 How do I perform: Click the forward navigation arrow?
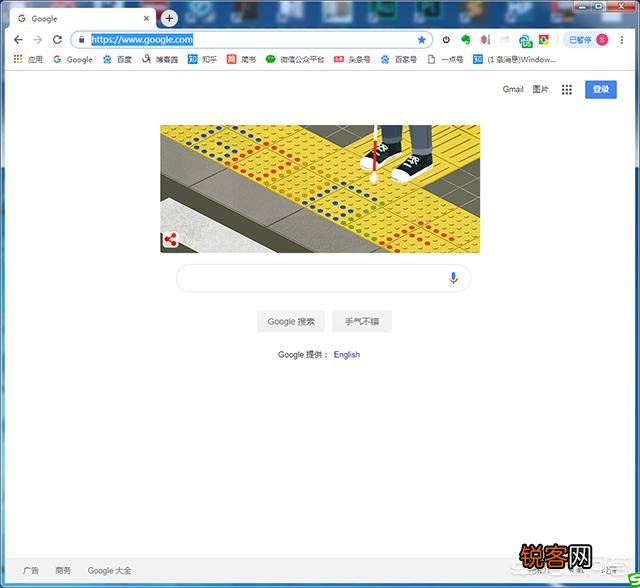(38, 40)
